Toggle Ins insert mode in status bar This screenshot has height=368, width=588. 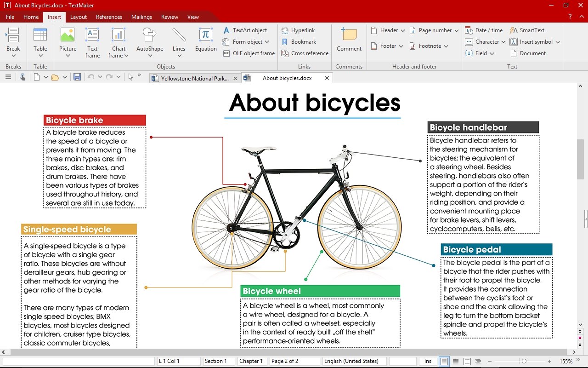[428, 361]
